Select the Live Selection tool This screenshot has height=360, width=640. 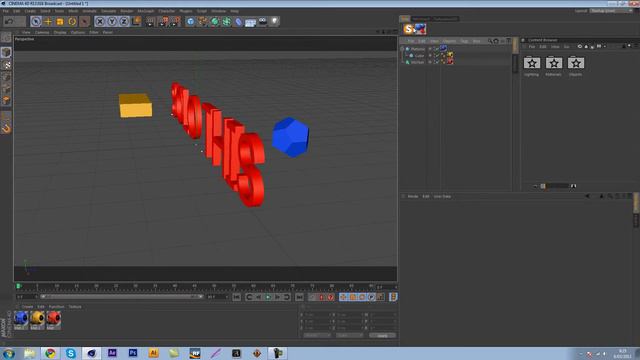point(36,21)
